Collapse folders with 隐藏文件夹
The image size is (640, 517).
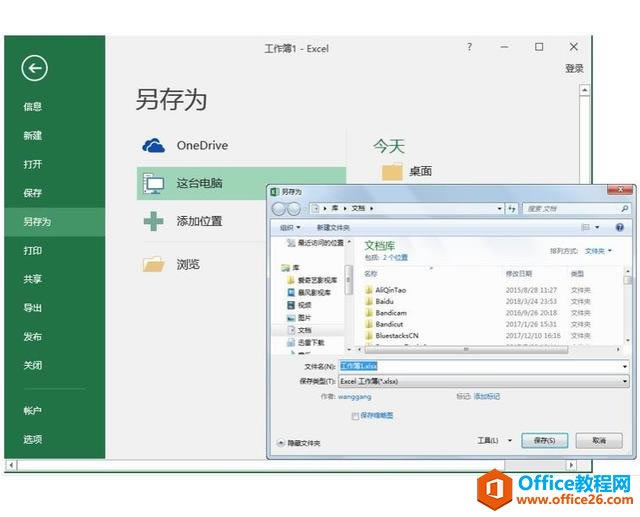(299, 443)
